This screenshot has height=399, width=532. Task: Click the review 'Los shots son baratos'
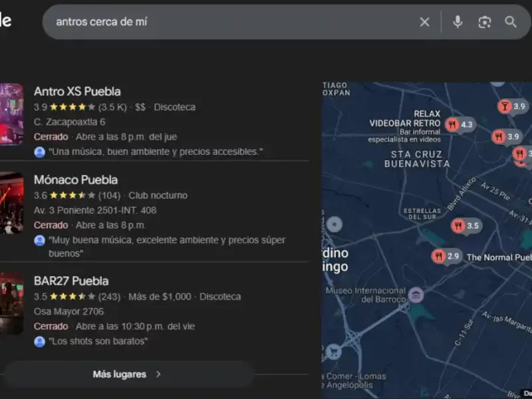pyautogui.click(x=98, y=341)
